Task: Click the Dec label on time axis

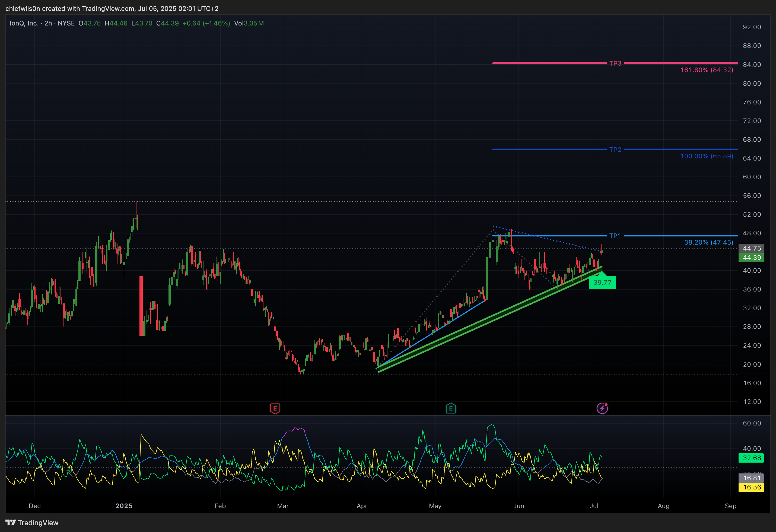Action: click(x=35, y=506)
